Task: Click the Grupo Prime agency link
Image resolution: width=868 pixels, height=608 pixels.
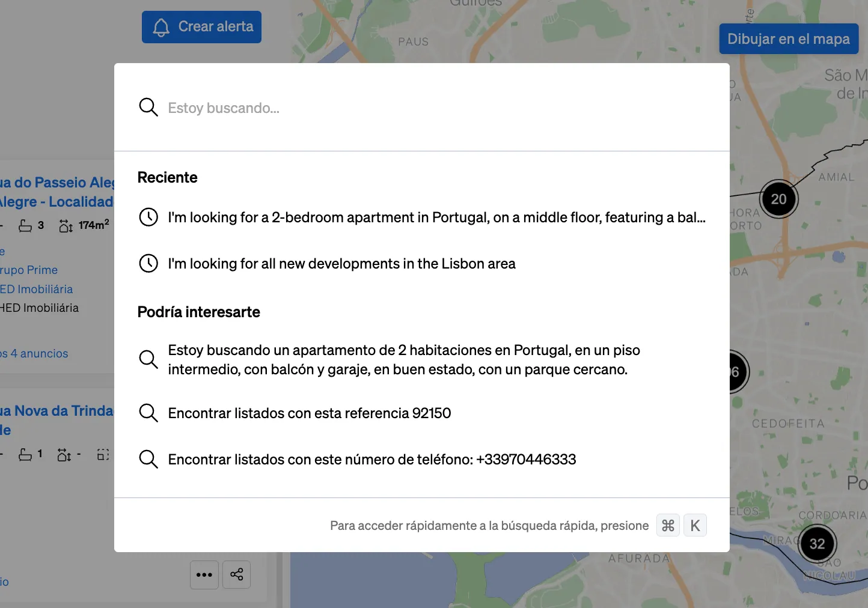Action: 29,270
